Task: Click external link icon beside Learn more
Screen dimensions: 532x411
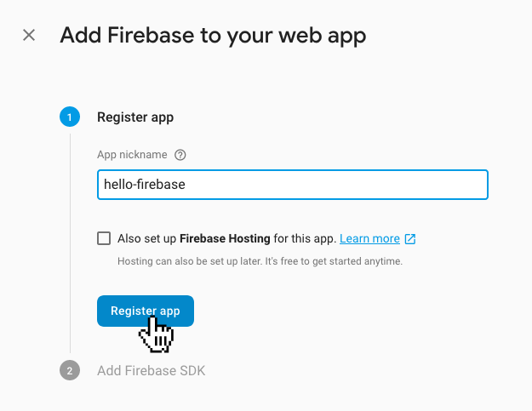Action: coord(410,239)
